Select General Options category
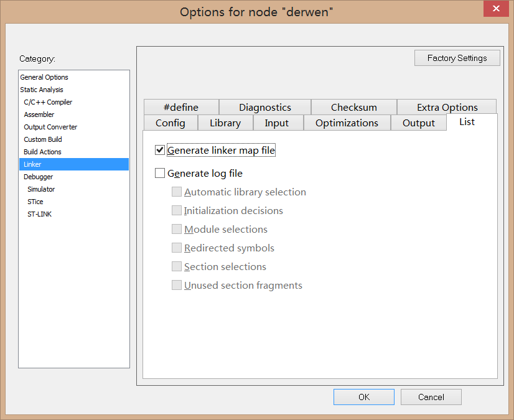 [44, 77]
